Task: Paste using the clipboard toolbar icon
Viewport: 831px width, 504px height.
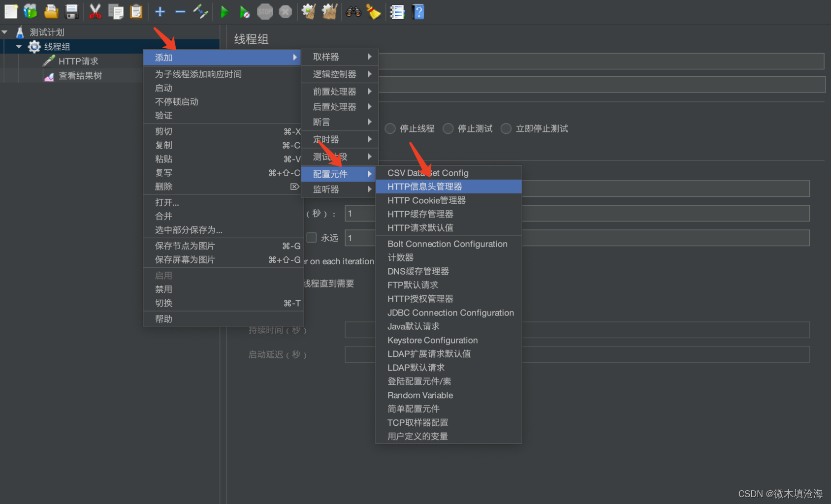Action: point(136,11)
